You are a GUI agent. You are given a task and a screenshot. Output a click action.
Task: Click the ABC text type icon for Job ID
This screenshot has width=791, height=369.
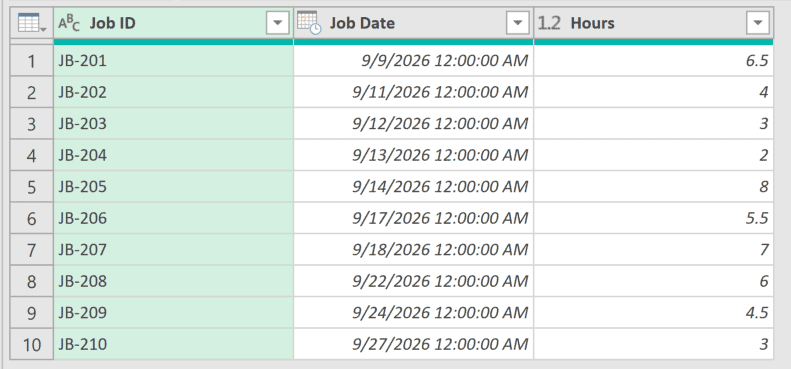click(69, 23)
